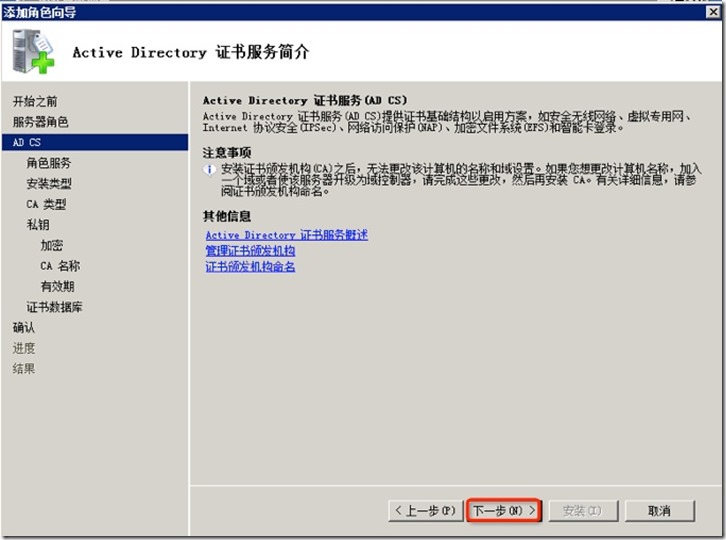Click the info icon under 注意事项
This screenshot has width=726, height=540.
210,170
